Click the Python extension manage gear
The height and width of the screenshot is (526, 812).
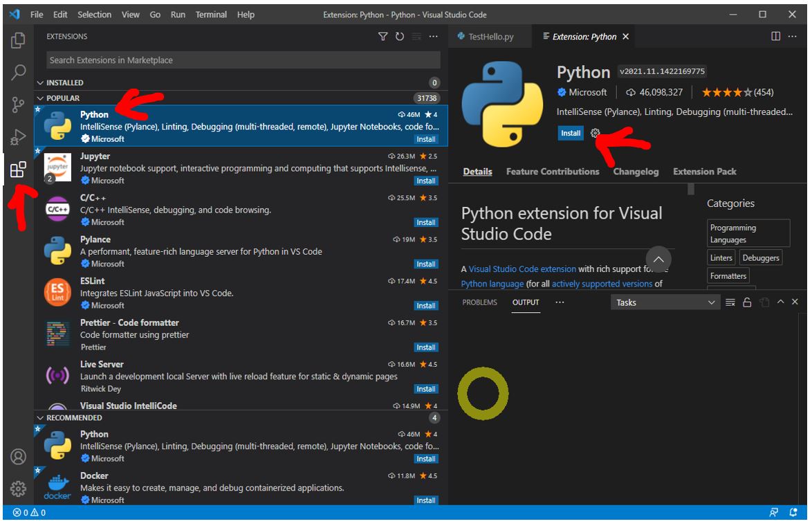(595, 133)
